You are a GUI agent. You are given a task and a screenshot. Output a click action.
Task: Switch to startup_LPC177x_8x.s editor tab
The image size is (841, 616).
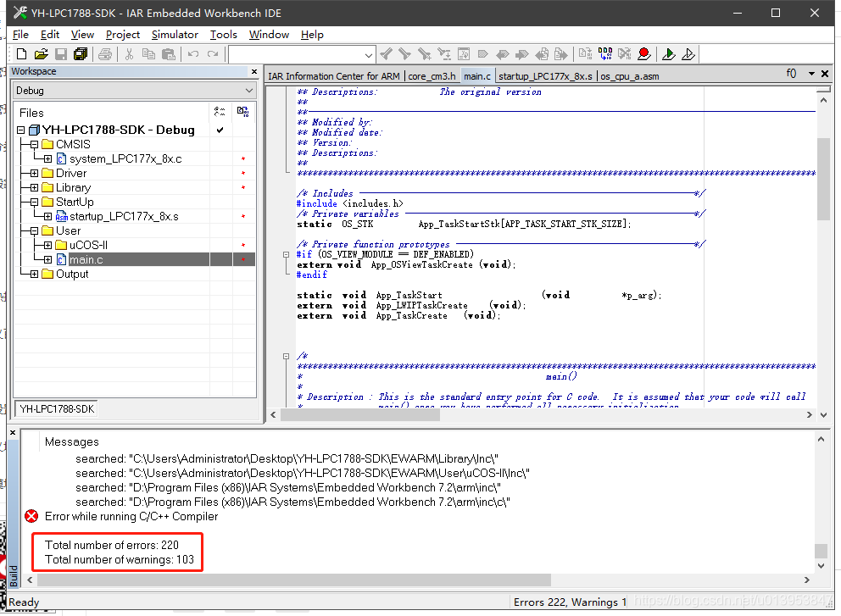click(x=545, y=76)
